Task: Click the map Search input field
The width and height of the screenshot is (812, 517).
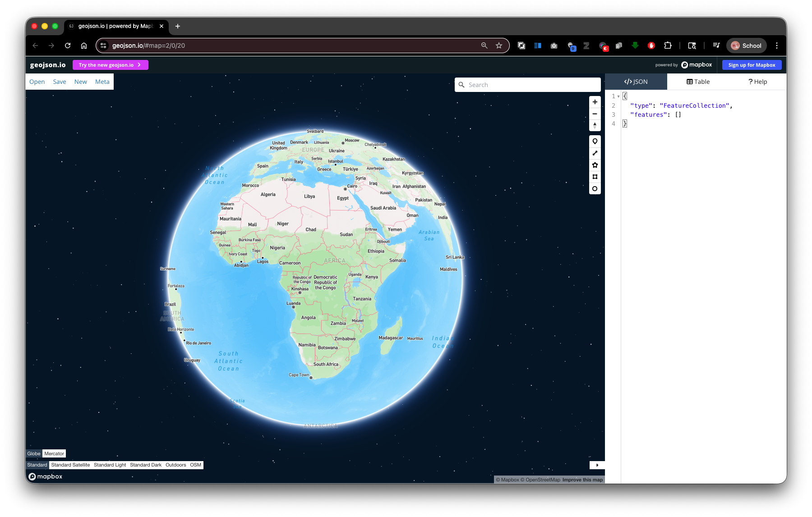Action: [x=531, y=85]
